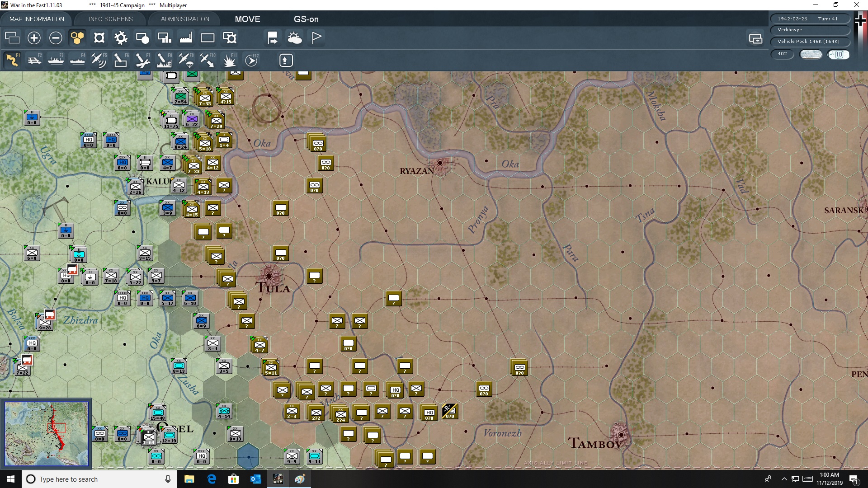
Task: Zoom out with the minus icon
Action: click(56, 38)
